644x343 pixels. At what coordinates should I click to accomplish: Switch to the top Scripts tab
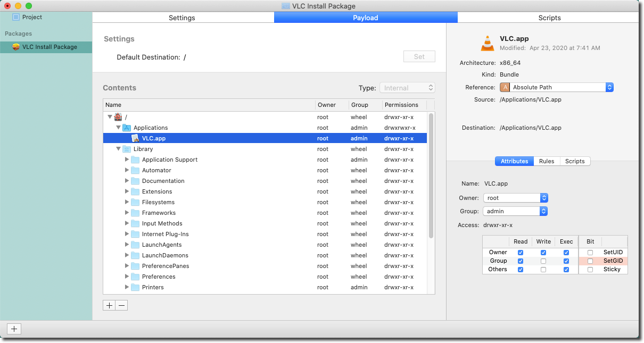tap(549, 18)
